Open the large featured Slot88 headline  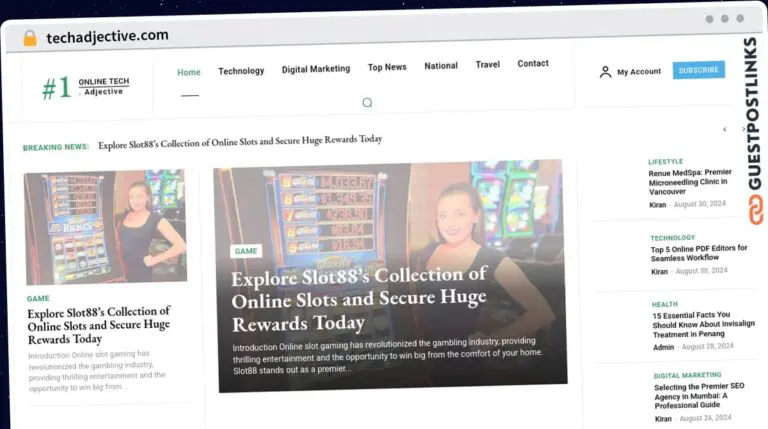point(359,299)
